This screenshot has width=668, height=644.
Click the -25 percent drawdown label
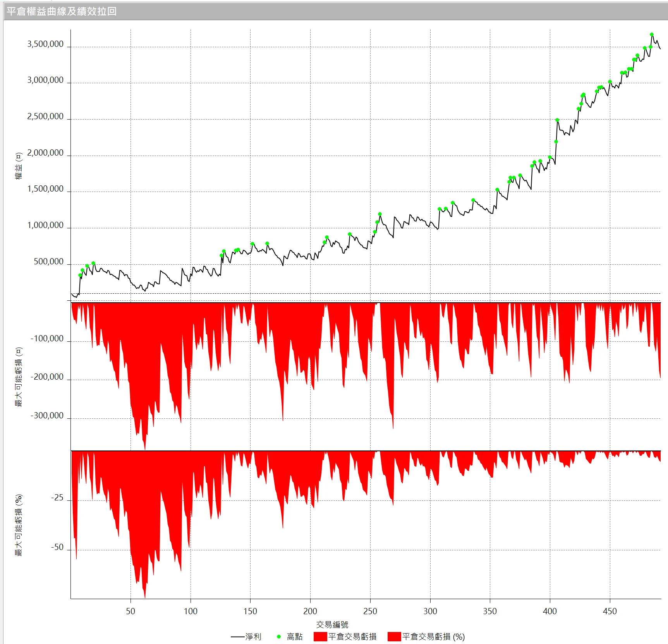coord(57,498)
